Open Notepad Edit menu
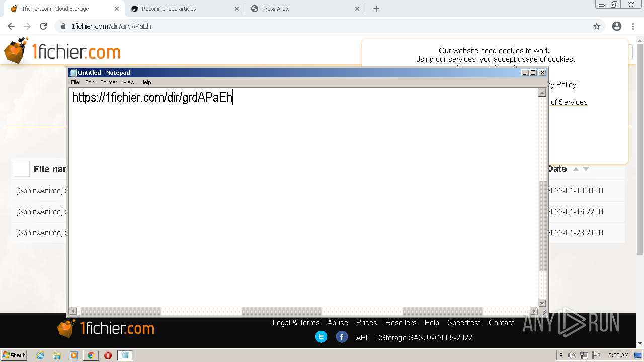The width and height of the screenshot is (644, 362). (x=90, y=82)
